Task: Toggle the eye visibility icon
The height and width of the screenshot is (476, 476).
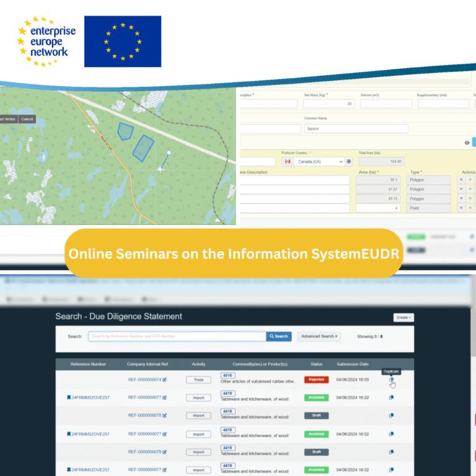Action: (467, 143)
